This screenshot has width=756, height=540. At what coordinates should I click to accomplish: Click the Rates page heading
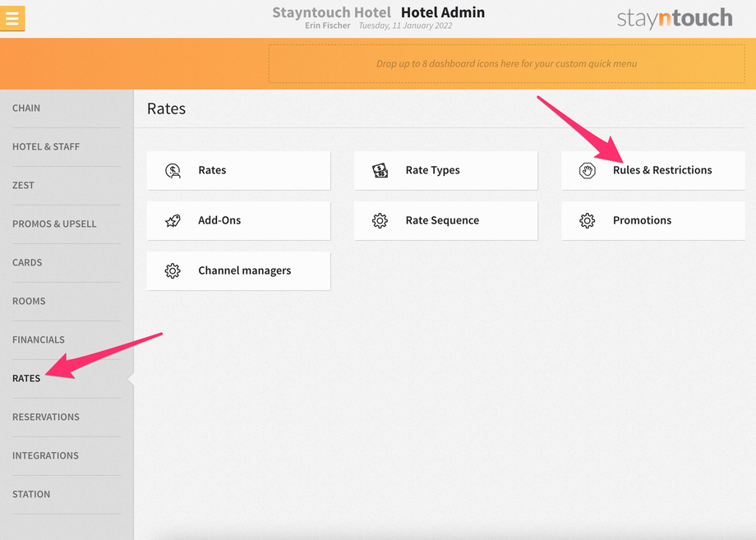pos(166,108)
